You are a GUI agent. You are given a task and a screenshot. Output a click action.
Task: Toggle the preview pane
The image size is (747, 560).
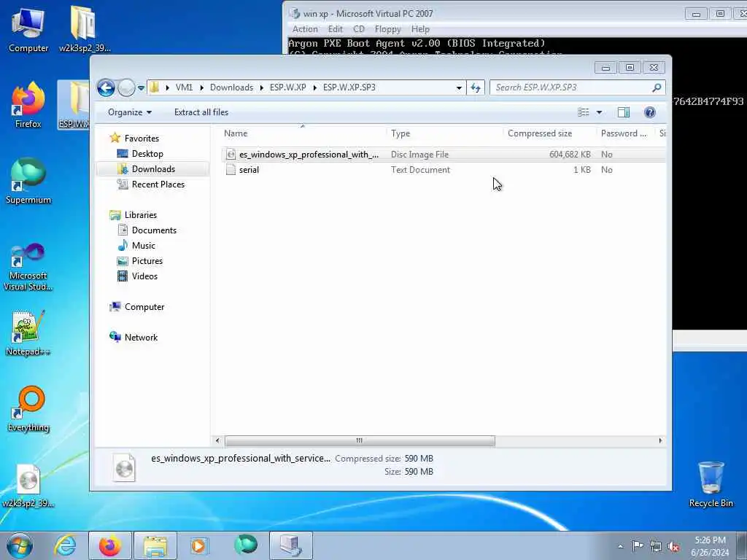pyautogui.click(x=624, y=112)
